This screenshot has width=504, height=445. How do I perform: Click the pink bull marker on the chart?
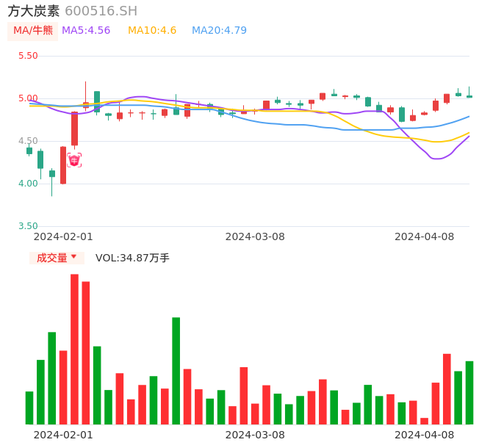[74, 160]
